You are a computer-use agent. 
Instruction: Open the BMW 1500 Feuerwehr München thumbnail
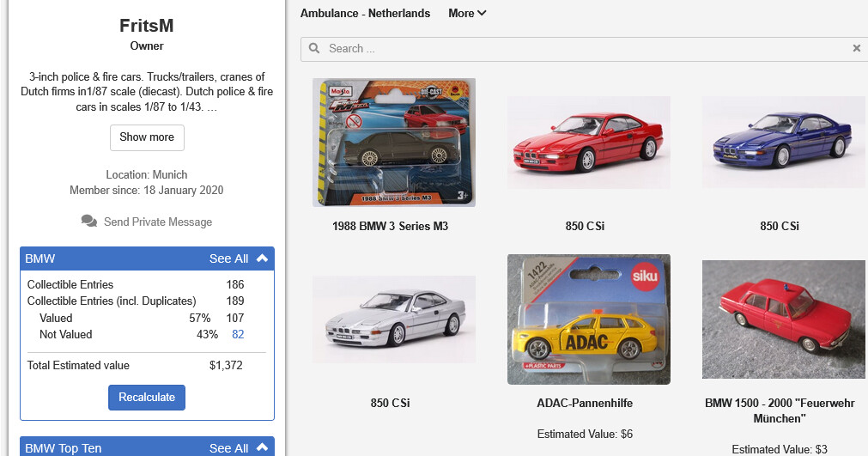(x=783, y=319)
